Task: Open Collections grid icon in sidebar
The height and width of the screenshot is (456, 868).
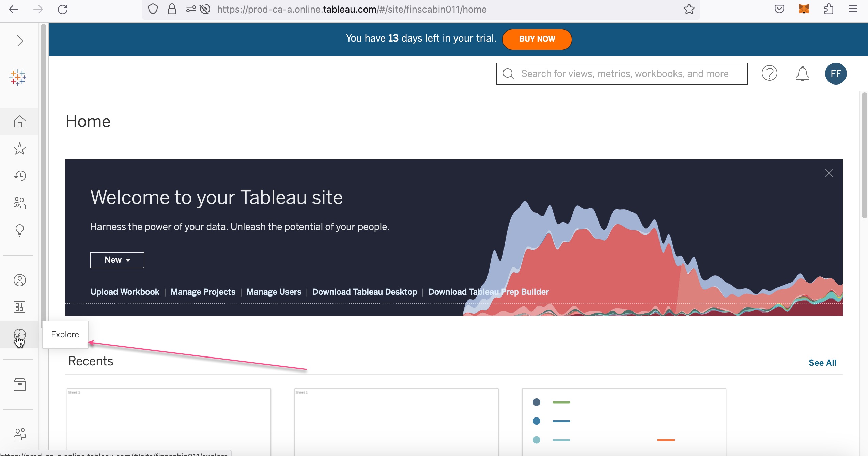Action: [19, 307]
